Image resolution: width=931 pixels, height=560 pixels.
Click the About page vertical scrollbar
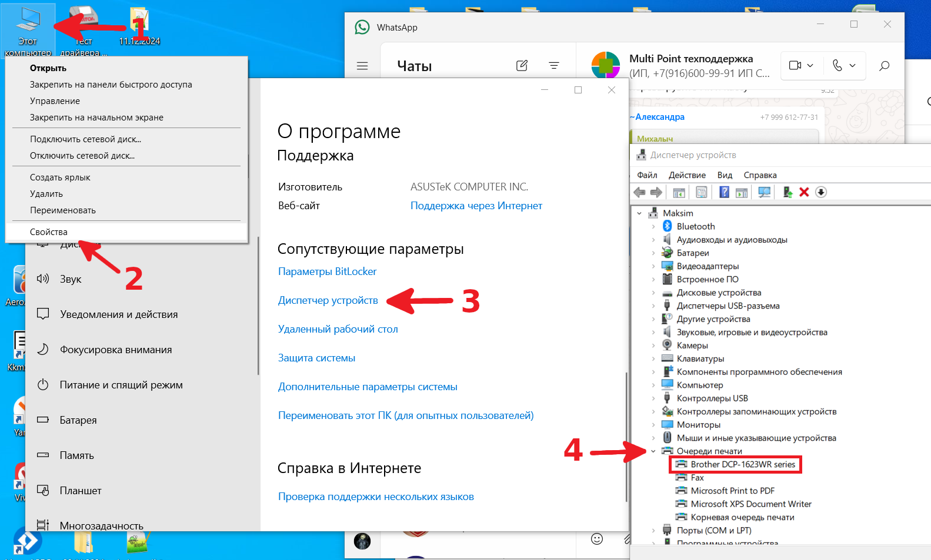[626, 436]
